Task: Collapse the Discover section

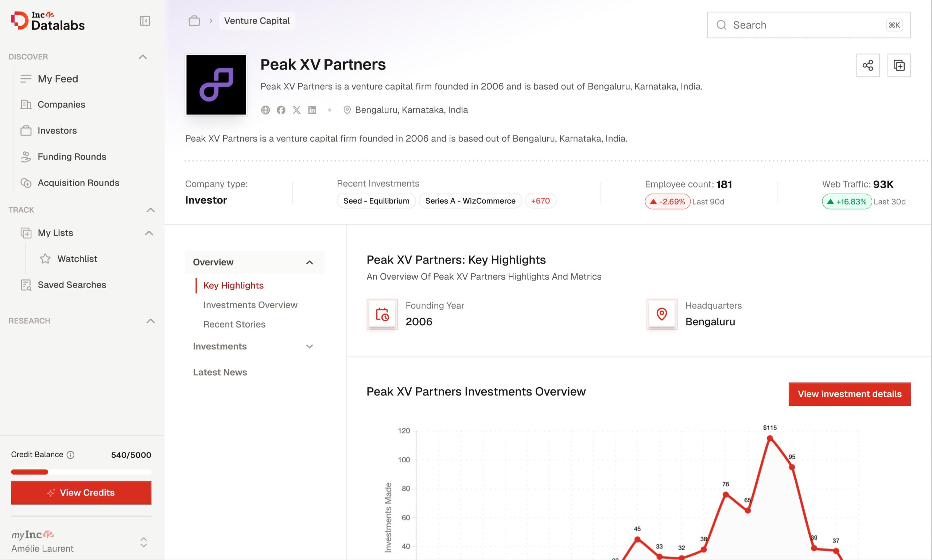Action: pos(143,57)
